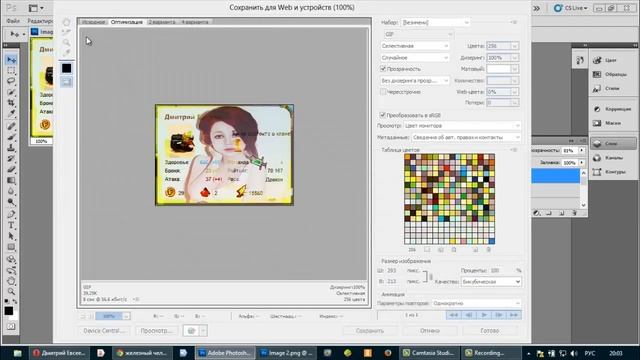Open the Редактирование menu
The width and height of the screenshot is (640, 360).
point(40,20)
